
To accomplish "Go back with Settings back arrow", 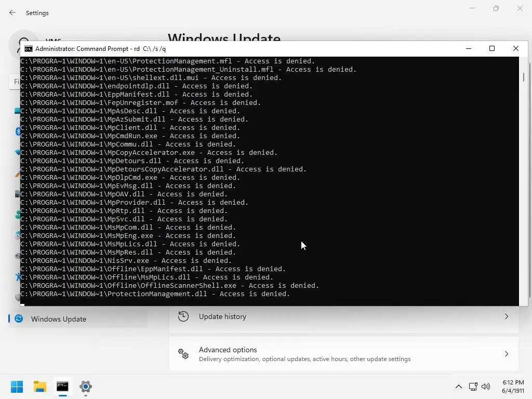I will (12, 12).
